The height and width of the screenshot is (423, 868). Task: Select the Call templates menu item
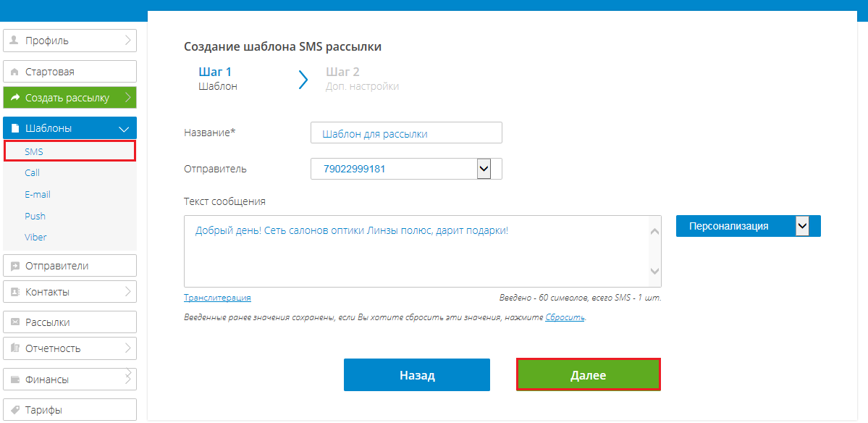click(32, 173)
